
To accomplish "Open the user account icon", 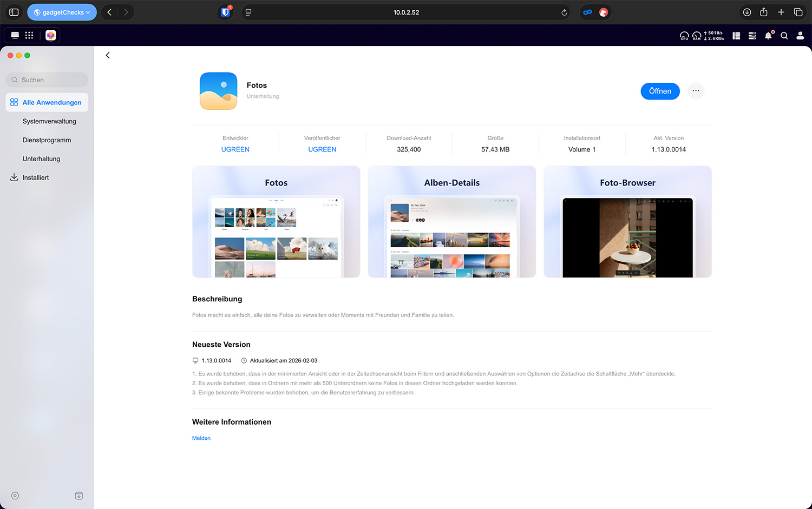I will click(x=800, y=36).
